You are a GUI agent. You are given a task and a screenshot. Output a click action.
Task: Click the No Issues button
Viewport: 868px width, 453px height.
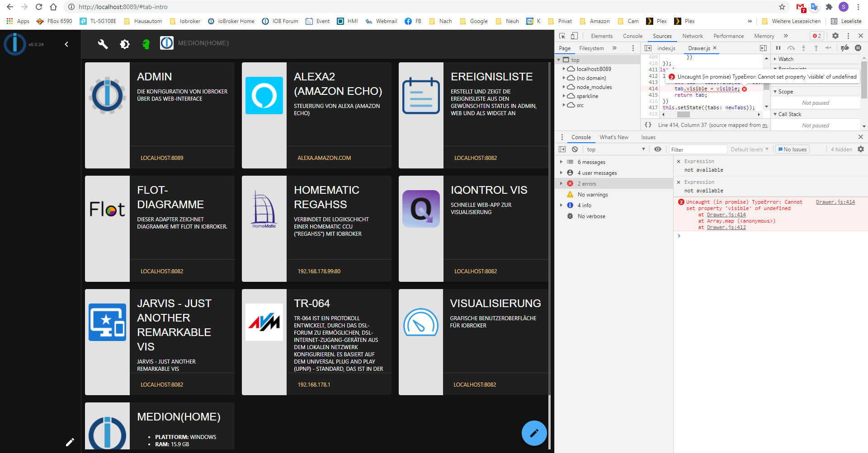pos(792,149)
